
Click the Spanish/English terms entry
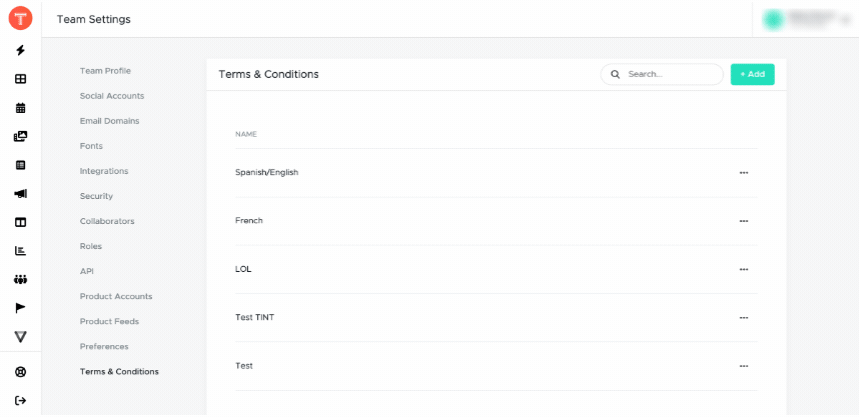pos(267,173)
